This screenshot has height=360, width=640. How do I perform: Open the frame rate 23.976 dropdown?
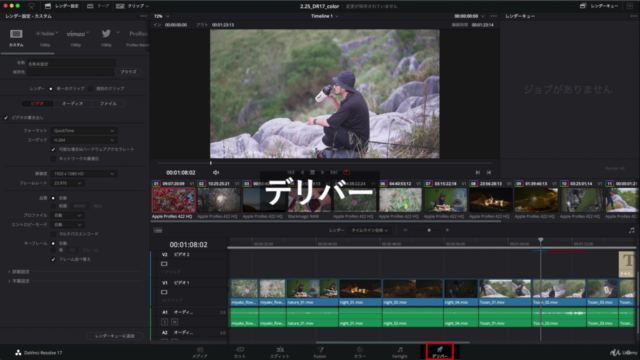pos(67,183)
